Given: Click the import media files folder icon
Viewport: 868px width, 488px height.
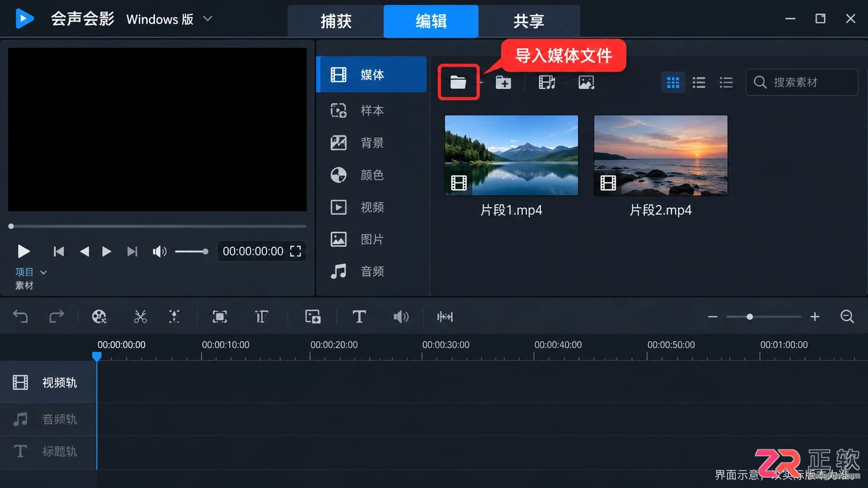Looking at the screenshot, I should point(458,83).
